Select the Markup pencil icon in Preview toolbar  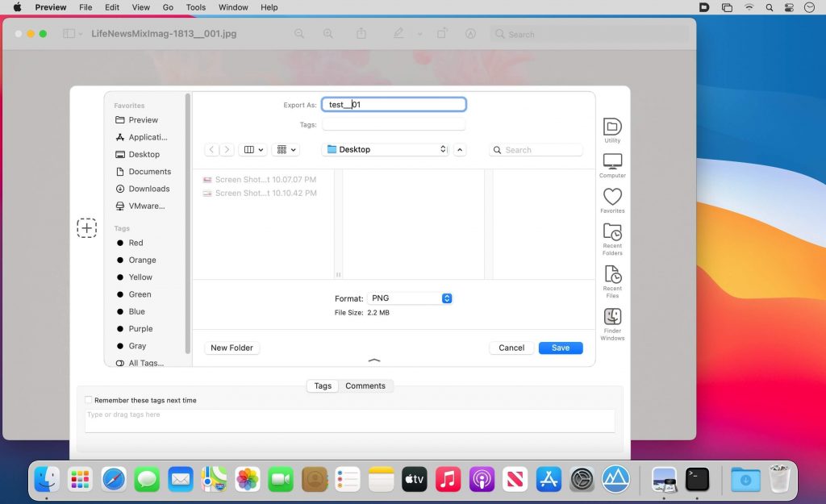point(398,34)
